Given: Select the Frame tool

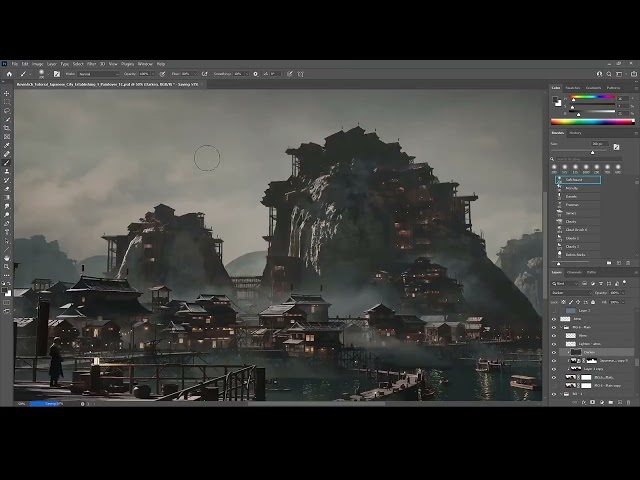Looking at the screenshot, I should click(x=7, y=137).
